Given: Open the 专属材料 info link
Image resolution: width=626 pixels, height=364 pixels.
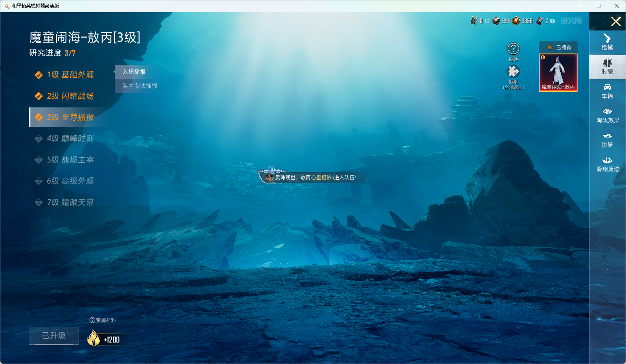Looking at the screenshot, I should (103, 320).
